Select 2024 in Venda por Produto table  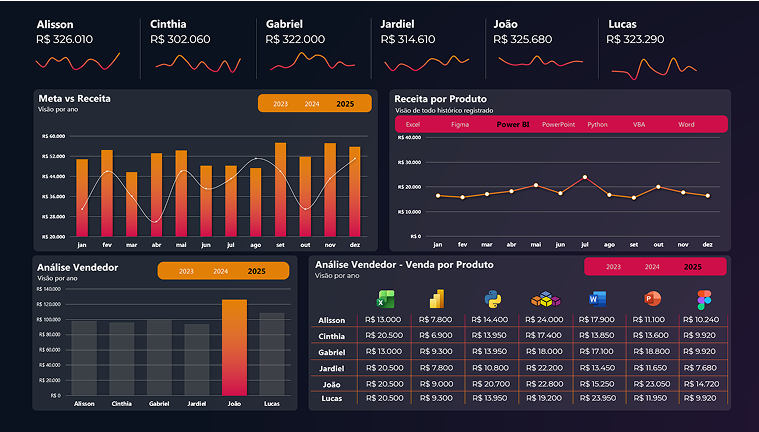(x=652, y=267)
